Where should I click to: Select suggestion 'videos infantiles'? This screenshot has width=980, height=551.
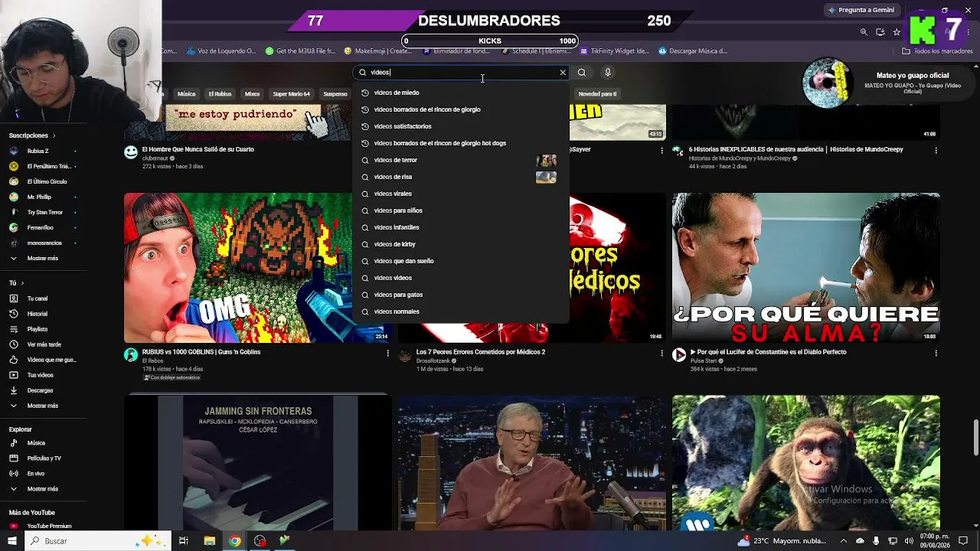460,227
